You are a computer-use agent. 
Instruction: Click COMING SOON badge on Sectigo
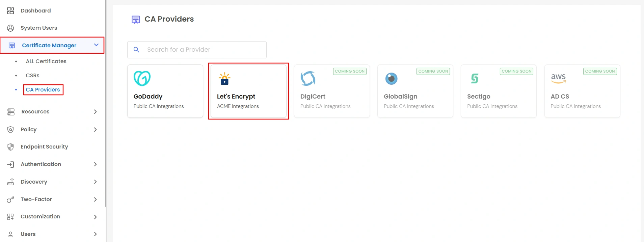[517, 71]
